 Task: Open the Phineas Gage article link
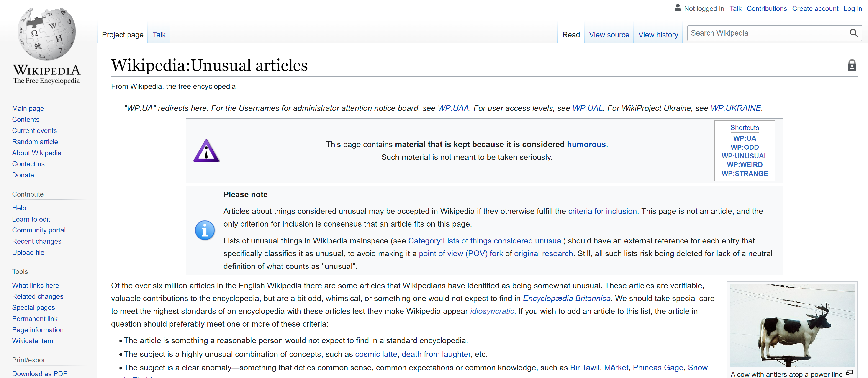[x=658, y=368]
